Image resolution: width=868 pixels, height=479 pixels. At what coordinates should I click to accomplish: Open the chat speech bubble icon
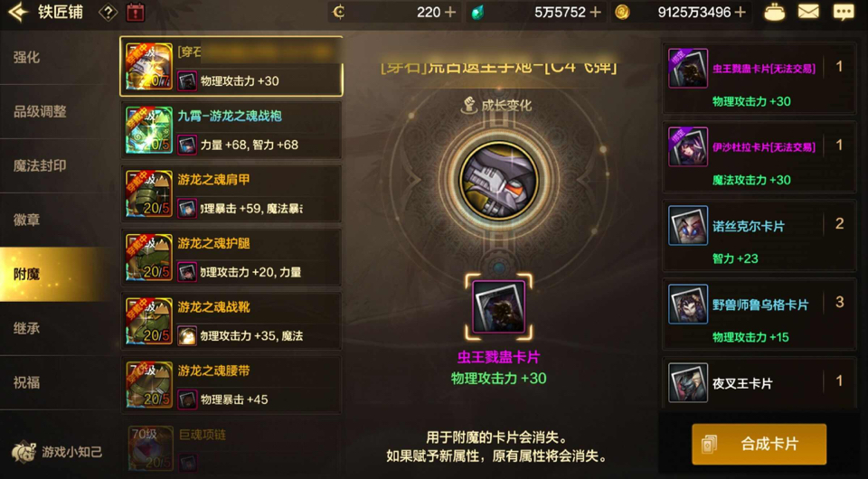[x=844, y=12]
